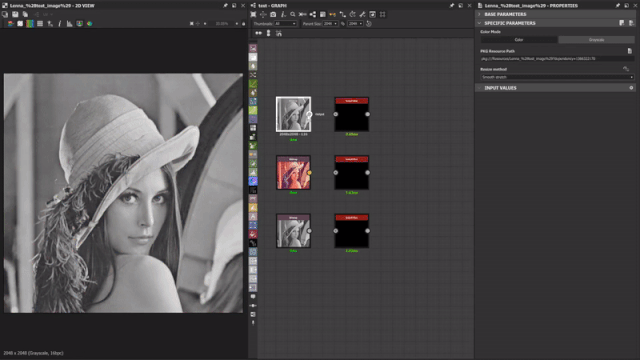Open the Thumbnails dropdown
This screenshot has width=640, height=360.
(285, 24)
